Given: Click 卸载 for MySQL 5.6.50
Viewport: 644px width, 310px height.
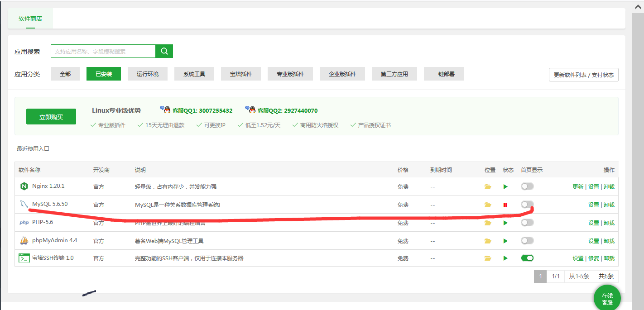Looking at the screenshot, I should [609, 205].
